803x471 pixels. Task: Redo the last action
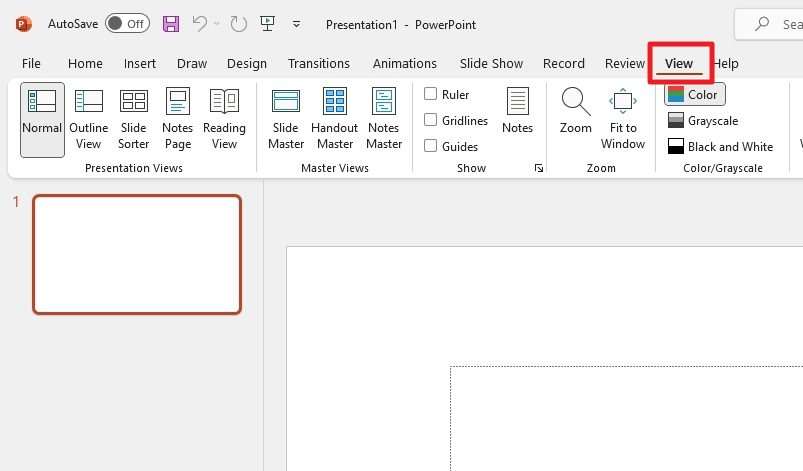point(239,24)
